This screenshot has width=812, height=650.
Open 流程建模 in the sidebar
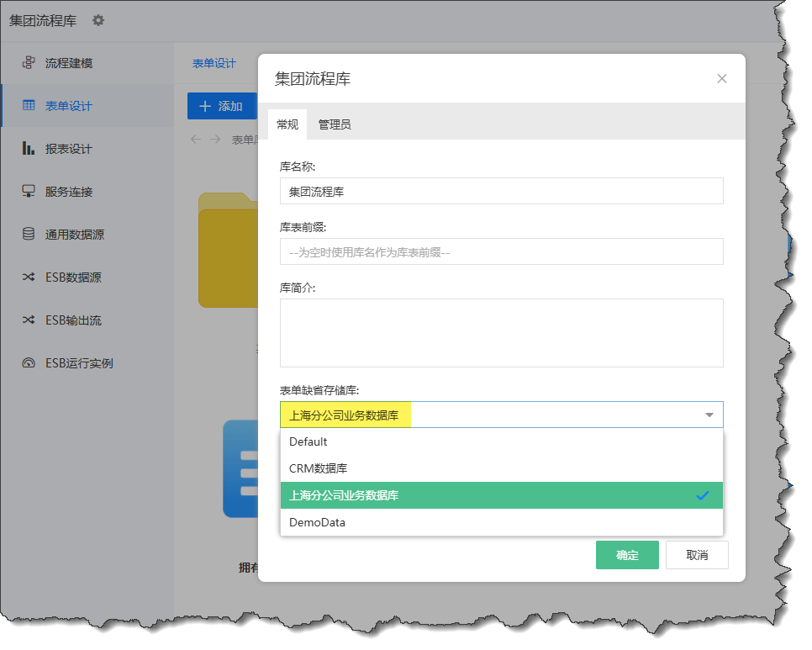point(68,63)
